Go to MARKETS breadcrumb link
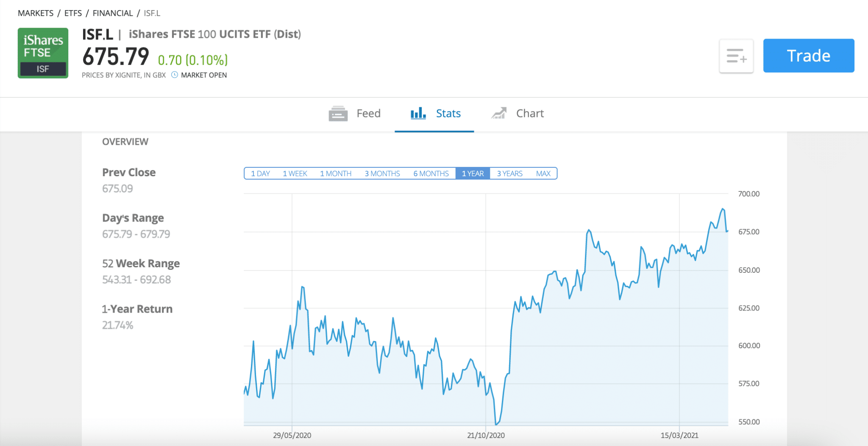Image resolution: width=868 pixels, height=446 pixels. pyautogui.click(x=36, y=13)
